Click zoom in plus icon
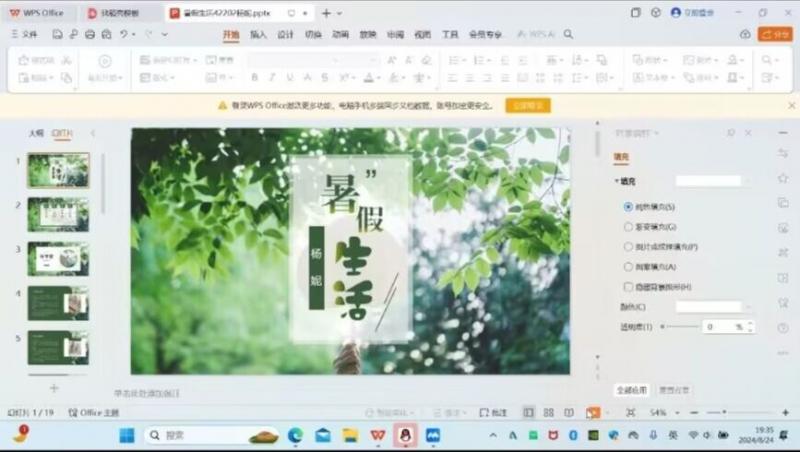 (x=785, y=412)
